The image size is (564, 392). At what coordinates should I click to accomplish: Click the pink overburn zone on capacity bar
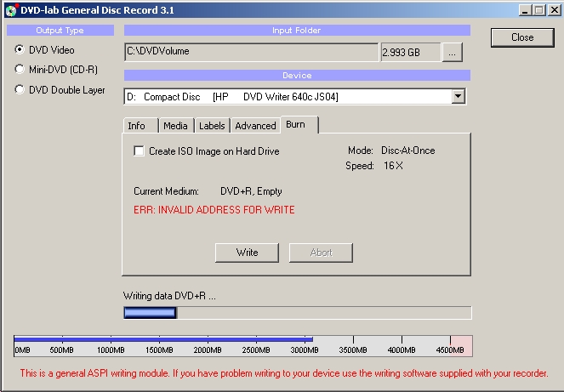462,346
